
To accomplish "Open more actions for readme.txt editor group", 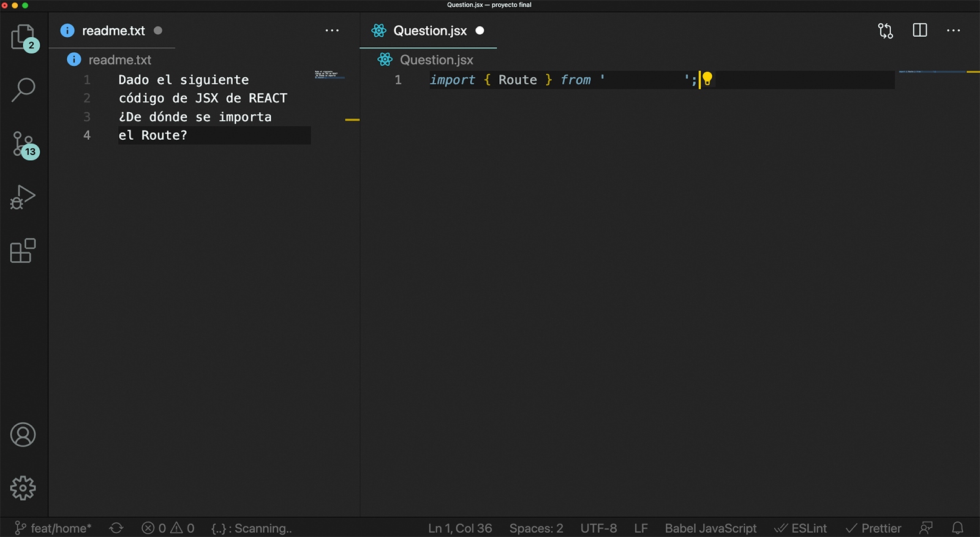I will [x=332, y=31].
